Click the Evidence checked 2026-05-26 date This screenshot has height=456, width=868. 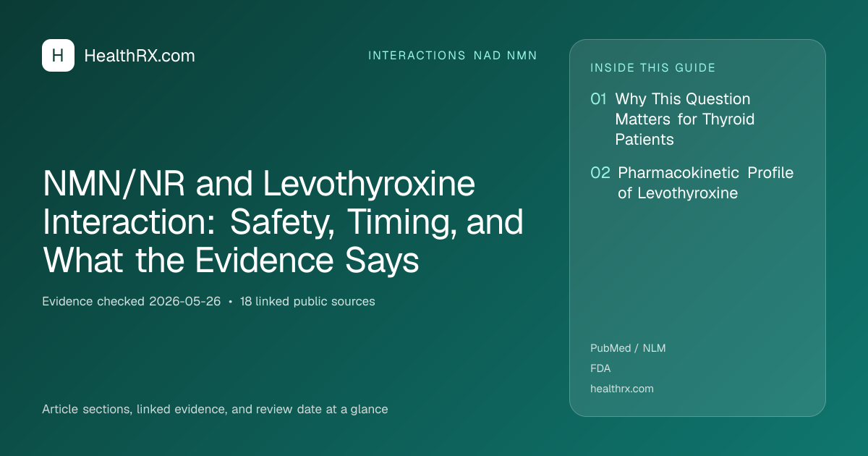click(132, 301)
